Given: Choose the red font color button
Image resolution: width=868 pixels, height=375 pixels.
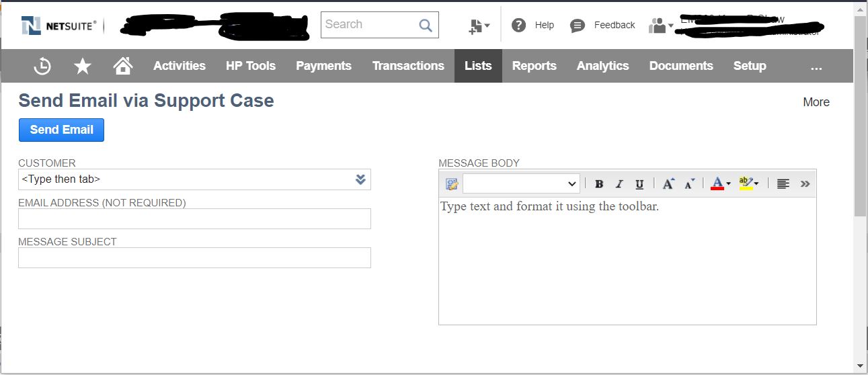Looking at the screenshot, I should point(717,183).
